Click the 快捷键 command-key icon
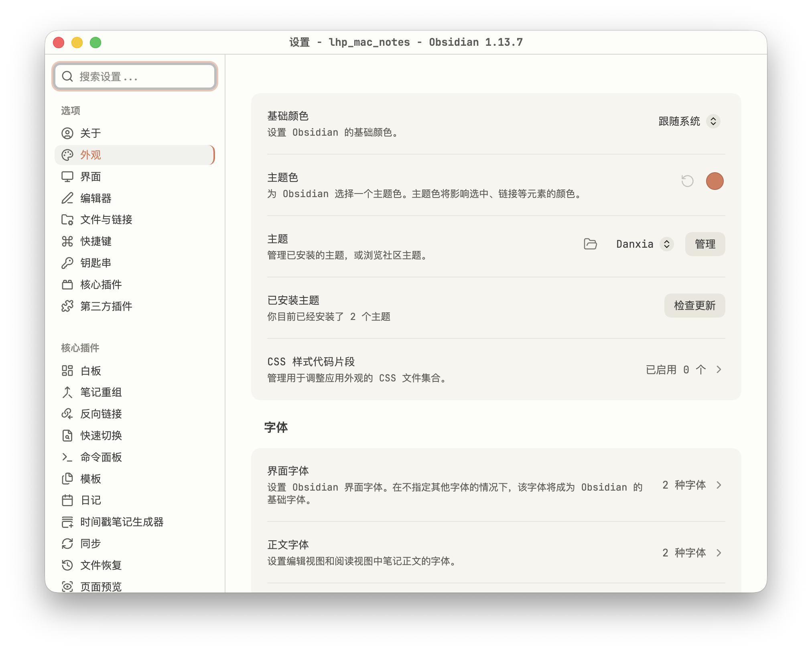812x652 pixels. tap(67, 241)
